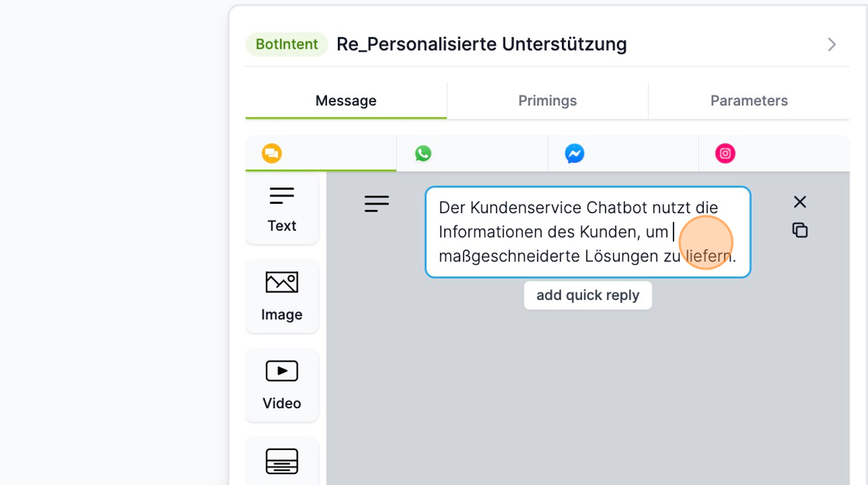The height and width of the screenshot is (485, 868).
Task: Open the Message tab
Action: tap(346, 101)
